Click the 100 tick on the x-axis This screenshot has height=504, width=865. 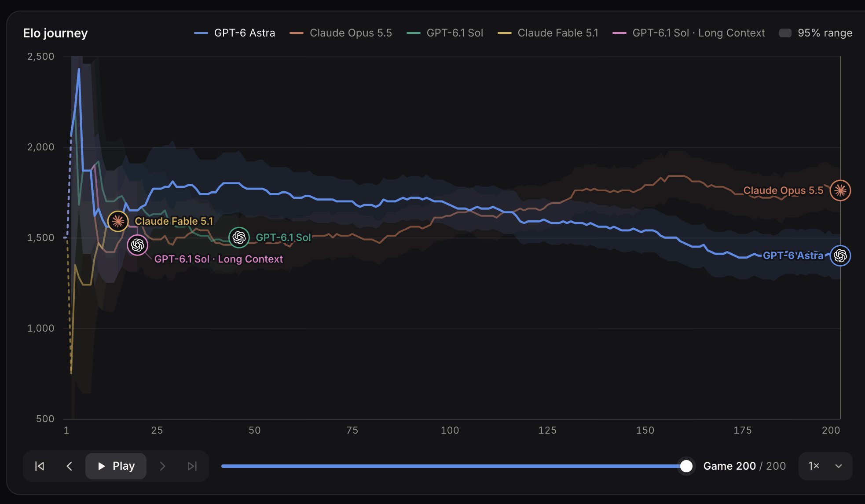[450, 430]
